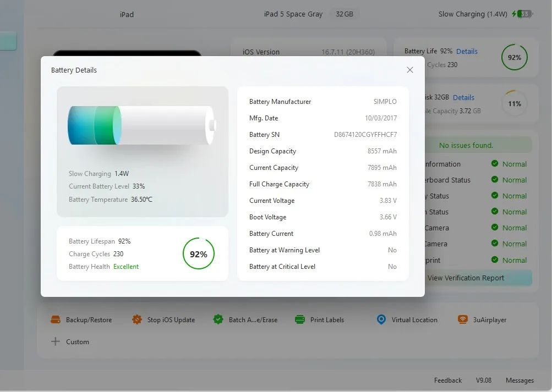Select the Stop iOS Update label
Image resolution: width=552 pixels, height=392 pixels.
pyautogui.click(x=171, y=320)
